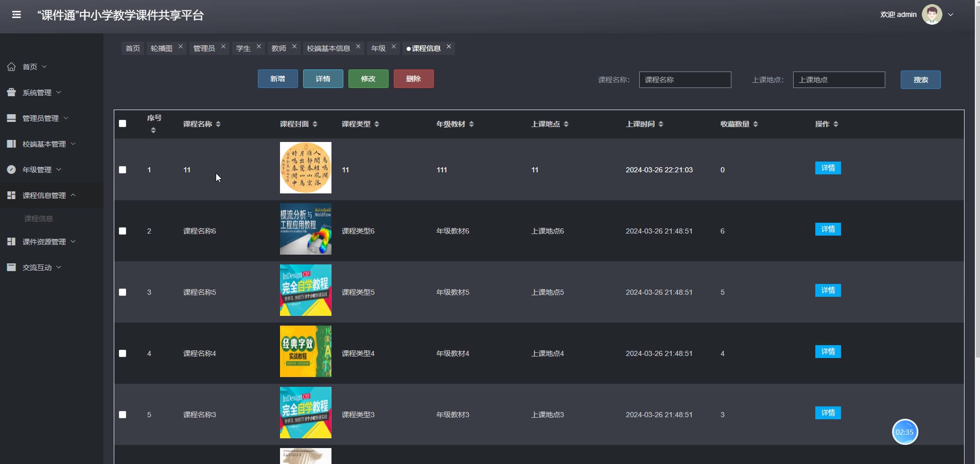Screen dimensions: 980x464
Task: Expand the 课件资源管理 sidebar menu
Action: tap(73, 241)
